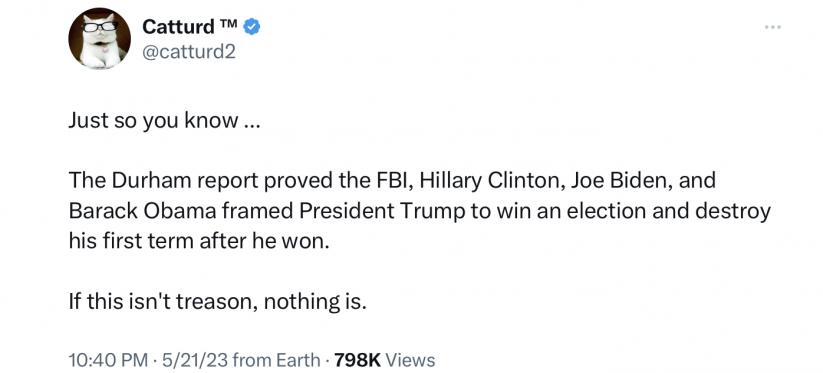This screenshot has height=373, width=823.
Task: Open the 10:40 PM timestamp link
Action: (x=109, y=360)
